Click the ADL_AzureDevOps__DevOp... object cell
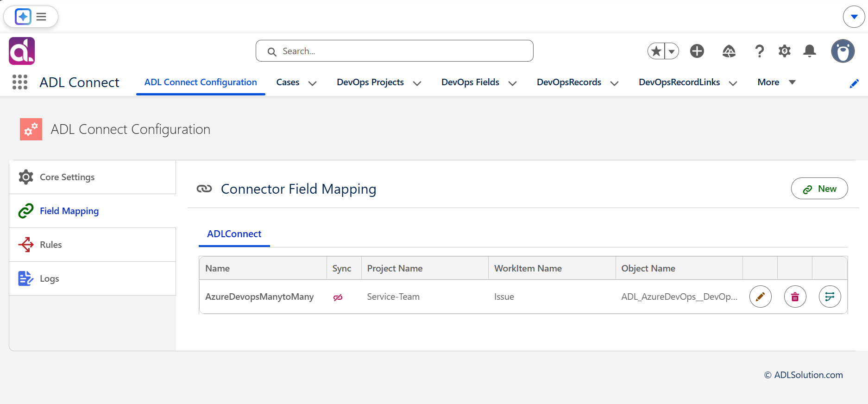This screenshot has width=868, height=404. click(x=679, y=297)
